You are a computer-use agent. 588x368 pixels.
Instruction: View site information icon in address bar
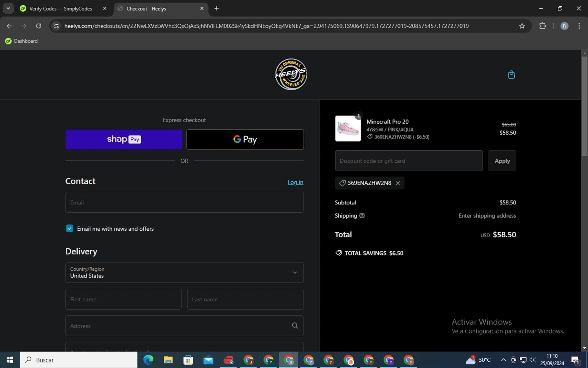point(56,26)
